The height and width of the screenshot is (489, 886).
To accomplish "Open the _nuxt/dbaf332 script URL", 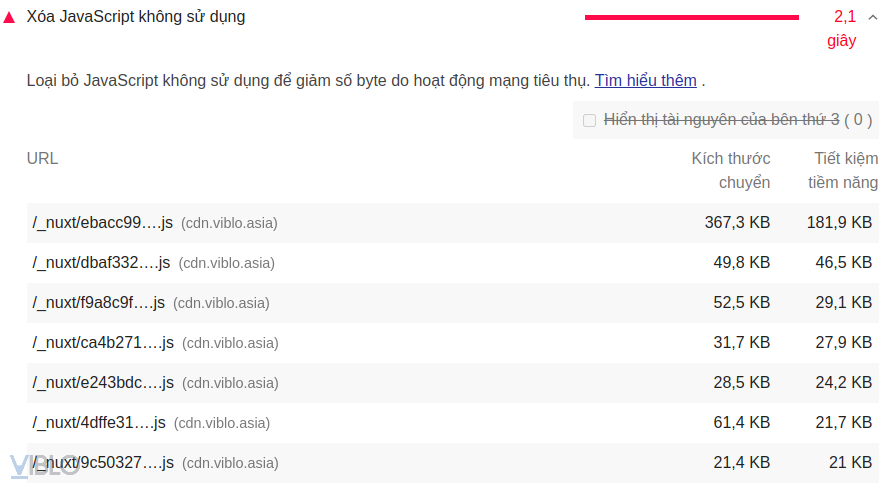I will pos(102,263).
